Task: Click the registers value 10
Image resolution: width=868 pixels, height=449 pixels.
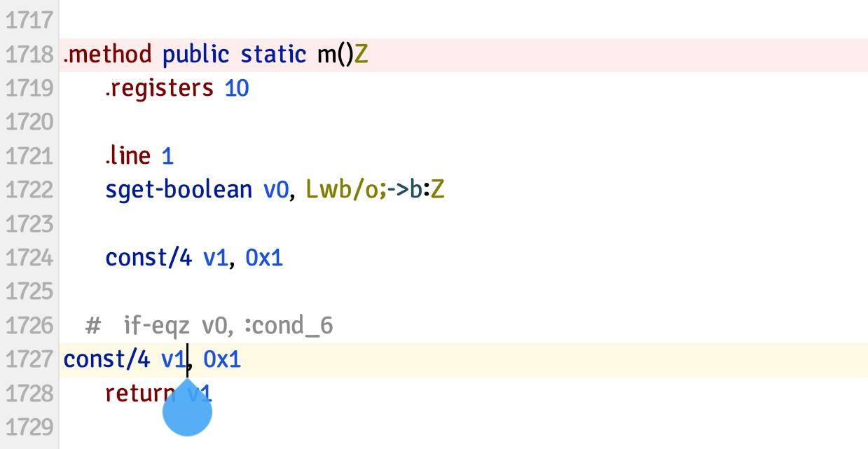Action: pyautogui.click(x=237, y=89)
